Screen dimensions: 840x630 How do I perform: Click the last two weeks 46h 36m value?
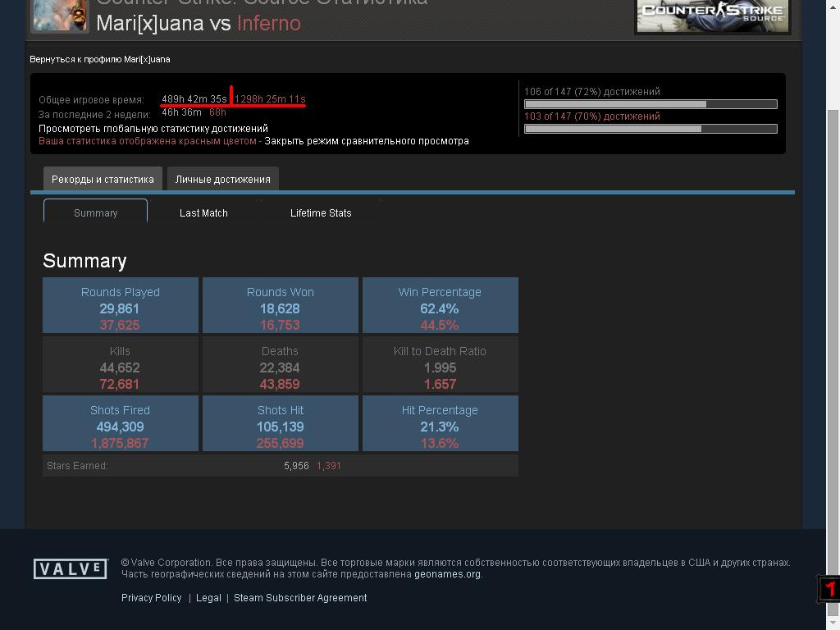181,112
